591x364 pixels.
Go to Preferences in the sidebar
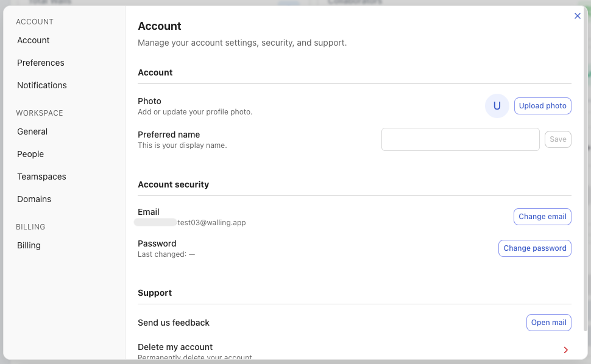41,63
